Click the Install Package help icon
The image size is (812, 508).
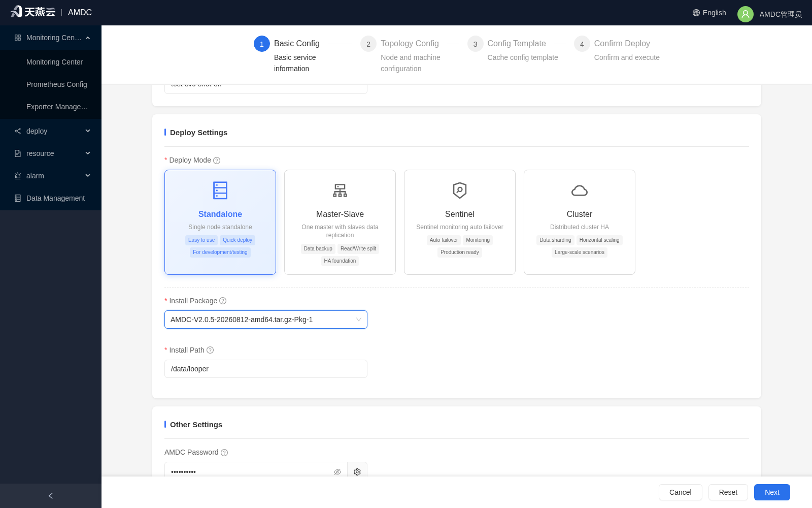point(223,301)
